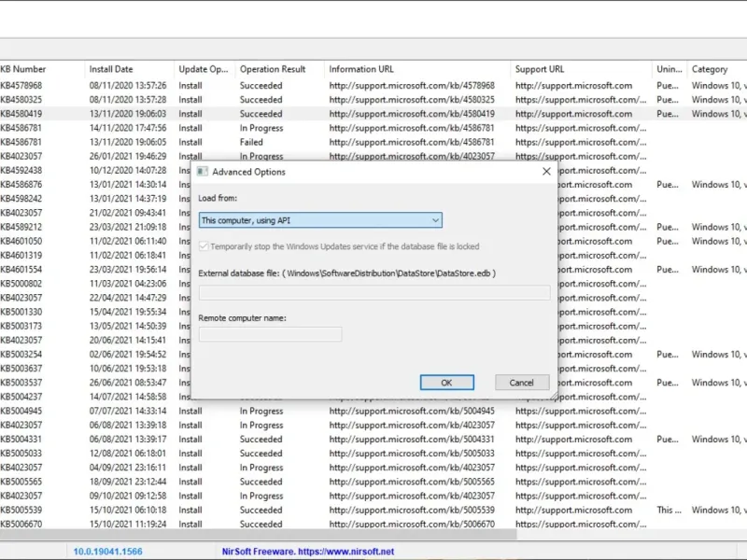Sort by Unin... column header
The width and height of the screenshot is (747, 560).
point(669,69)
